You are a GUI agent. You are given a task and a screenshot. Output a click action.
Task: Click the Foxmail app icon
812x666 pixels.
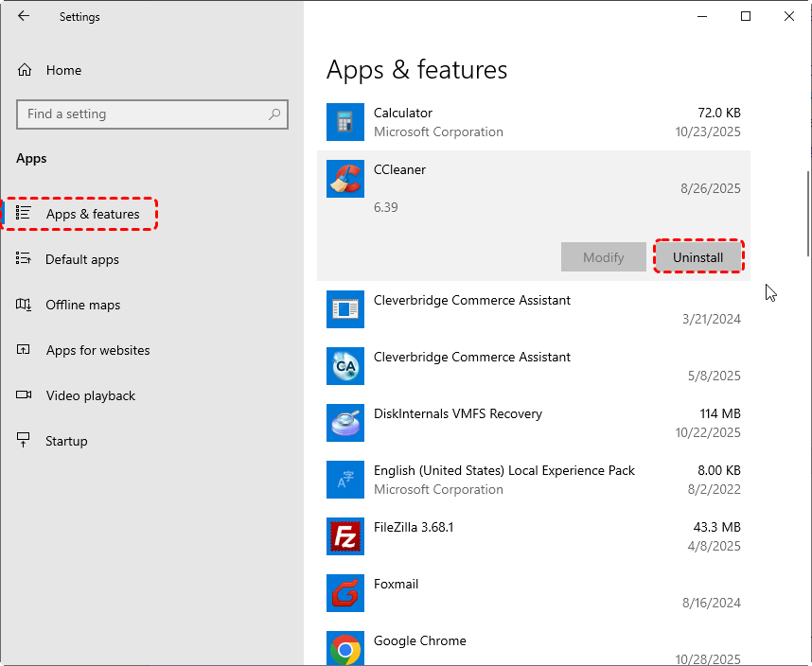(x=344, y=593)
